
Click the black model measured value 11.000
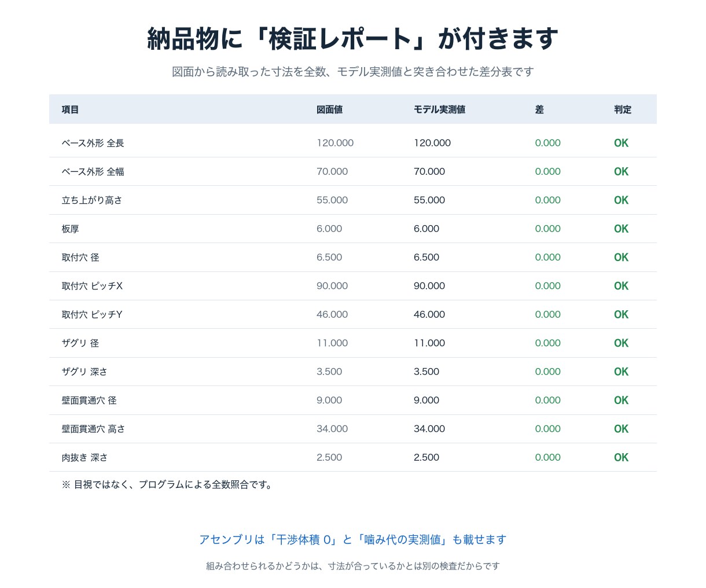click(x=429, y=343)
